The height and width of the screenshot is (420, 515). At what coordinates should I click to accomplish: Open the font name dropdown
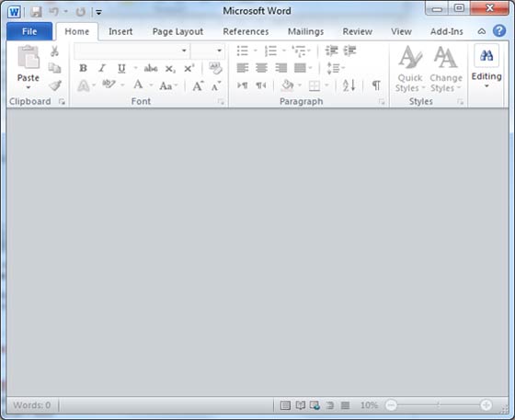[184, 51]
